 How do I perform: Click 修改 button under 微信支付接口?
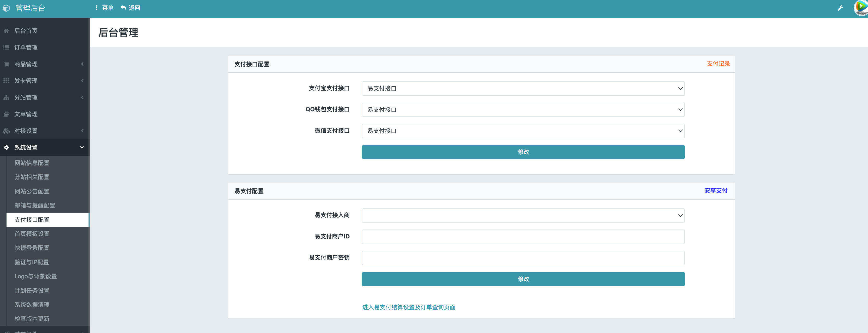(523, 152)
